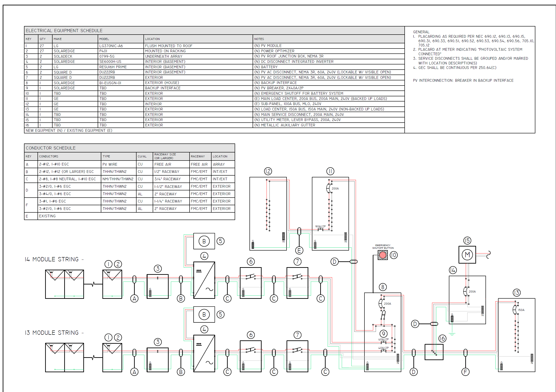This screenshot has height=392, width=556.
Task: Click callout circle 10 beside shutoff button
Action: point(394,255)
